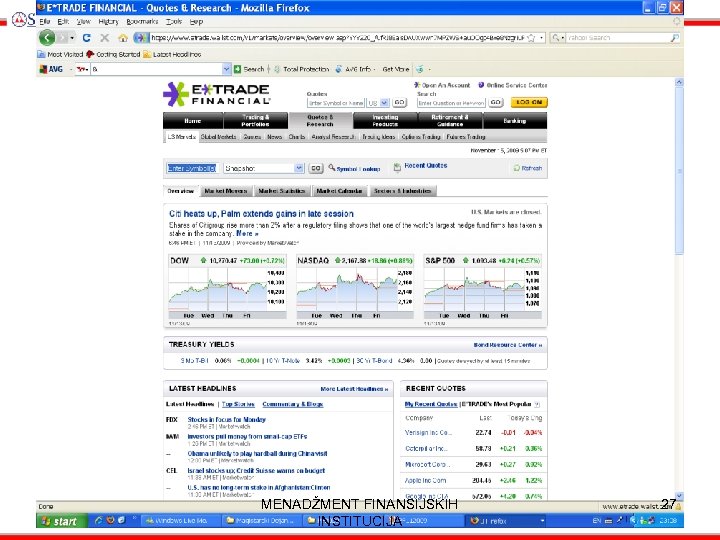Go to the Banking nav tab

515,121
